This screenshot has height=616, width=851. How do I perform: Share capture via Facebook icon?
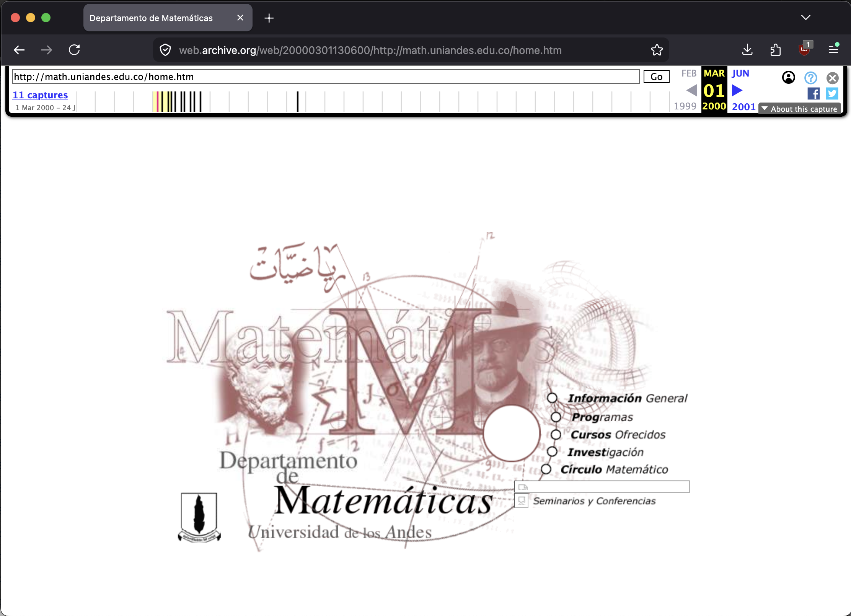pos(814,94)
